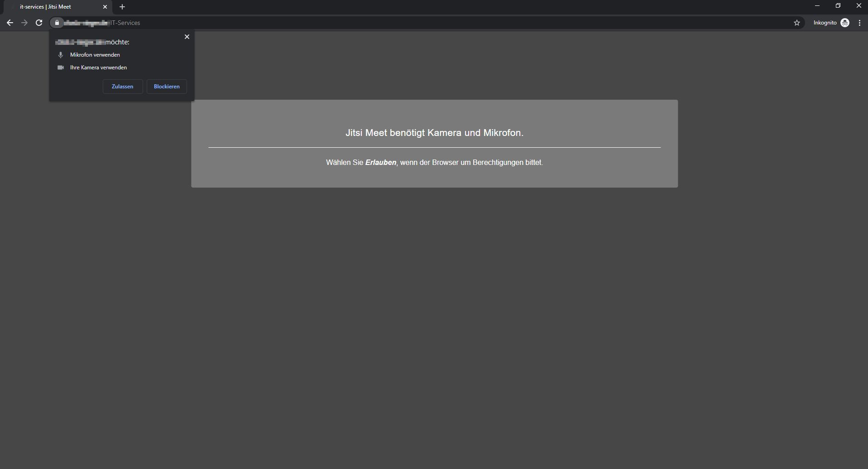The height and width of the screenshot is (469, 868).
Task: Close the Jitsi Meet browser tab
Action: pos(105,7)
